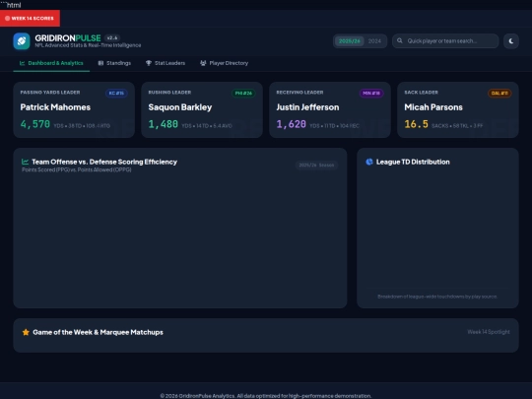
Task: Click the trophy icon beside Stat Leaders
Action: pyautogui.click(x=149, y=63)
